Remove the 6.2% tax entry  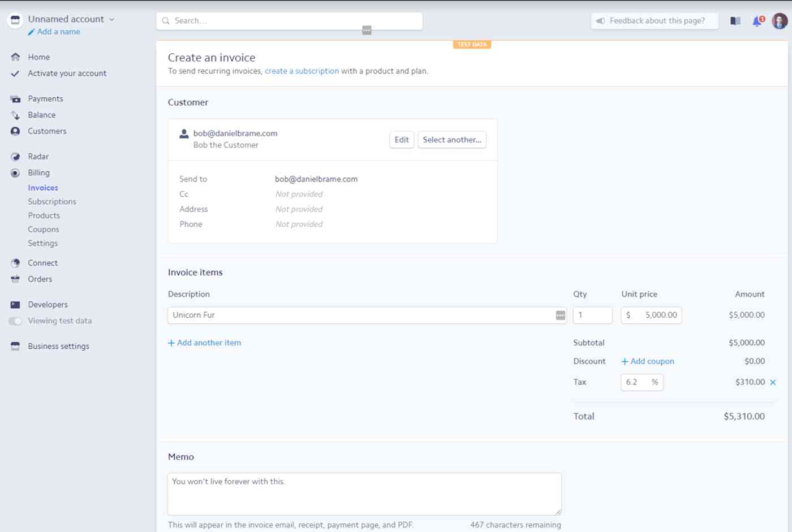click(773, 382)
